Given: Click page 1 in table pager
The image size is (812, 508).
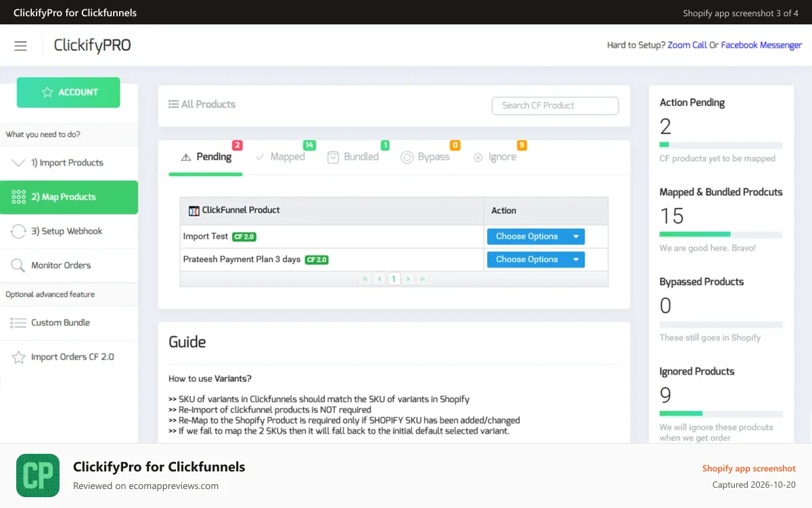Looking at the screenshot, I should click(x=394, y=279).
